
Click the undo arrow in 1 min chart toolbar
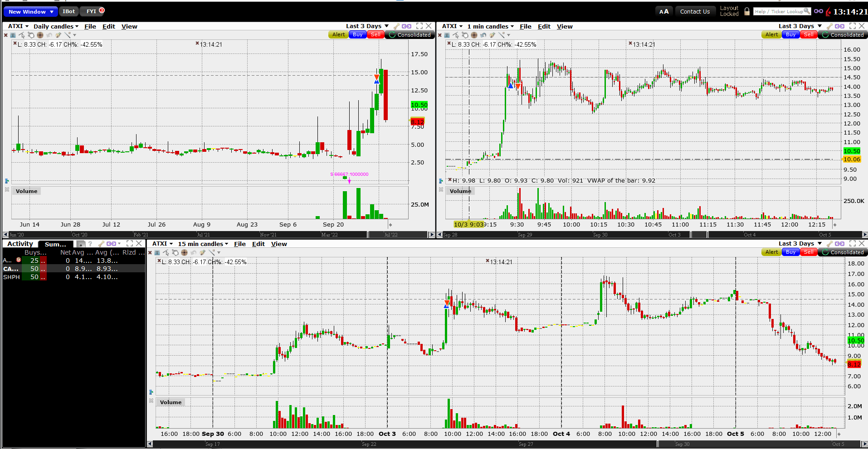pos(483,35)
